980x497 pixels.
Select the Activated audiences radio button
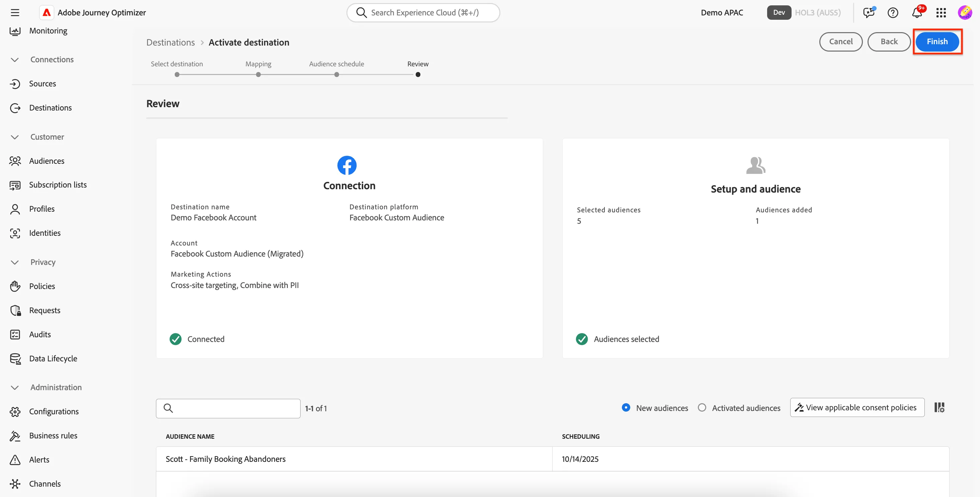[x=702, y=408]
